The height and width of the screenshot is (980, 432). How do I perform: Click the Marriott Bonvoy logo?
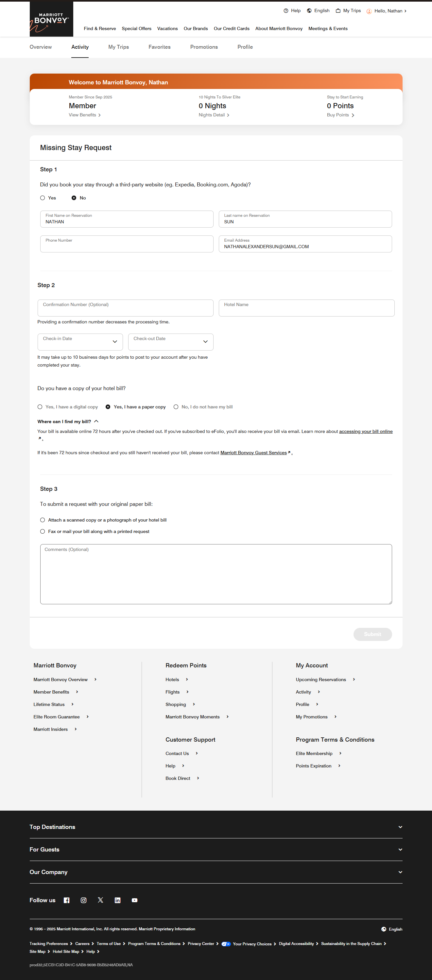pos(51,19)
